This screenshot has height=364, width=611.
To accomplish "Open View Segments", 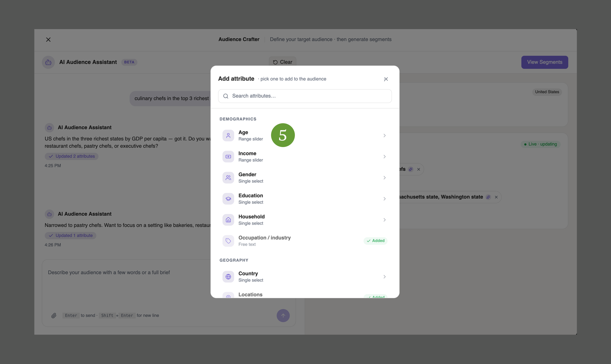I will 544,62.
